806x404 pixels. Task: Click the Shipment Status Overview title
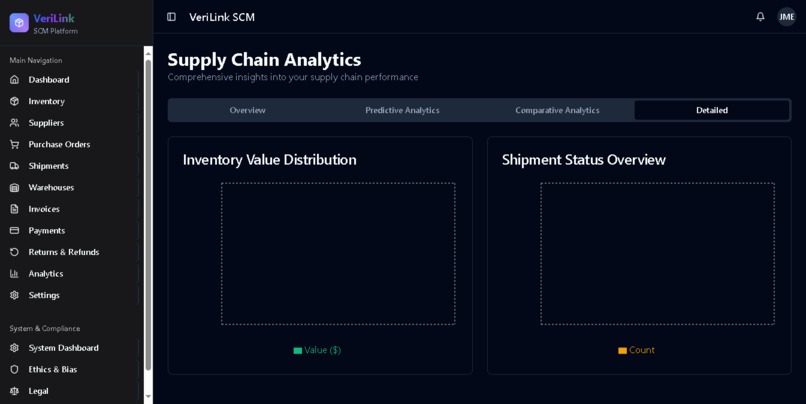coord(583,160)
